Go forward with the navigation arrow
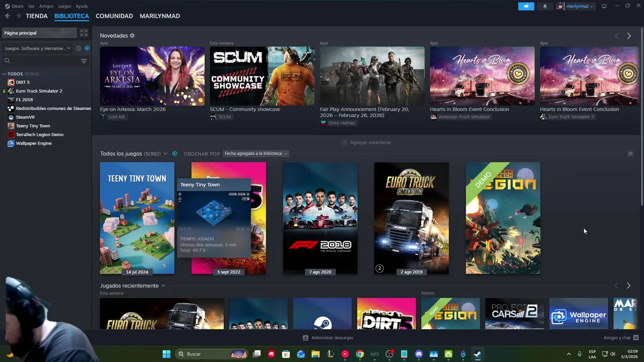 click(18, 16)
